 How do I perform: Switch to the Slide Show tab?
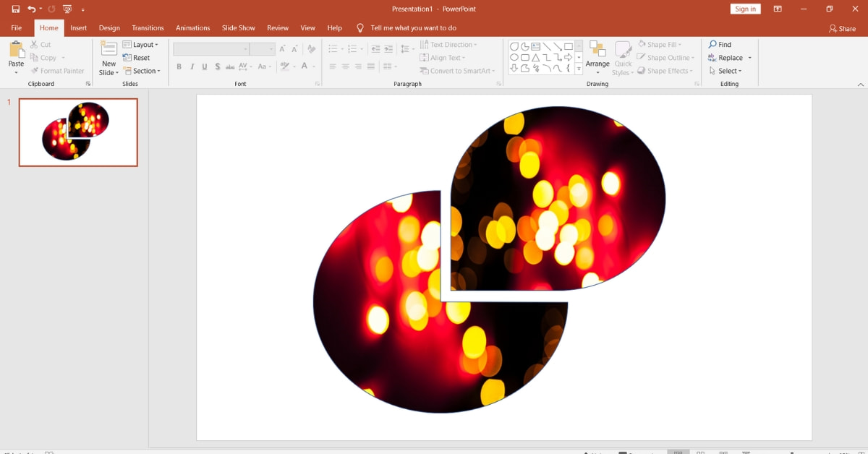[239, 27]
